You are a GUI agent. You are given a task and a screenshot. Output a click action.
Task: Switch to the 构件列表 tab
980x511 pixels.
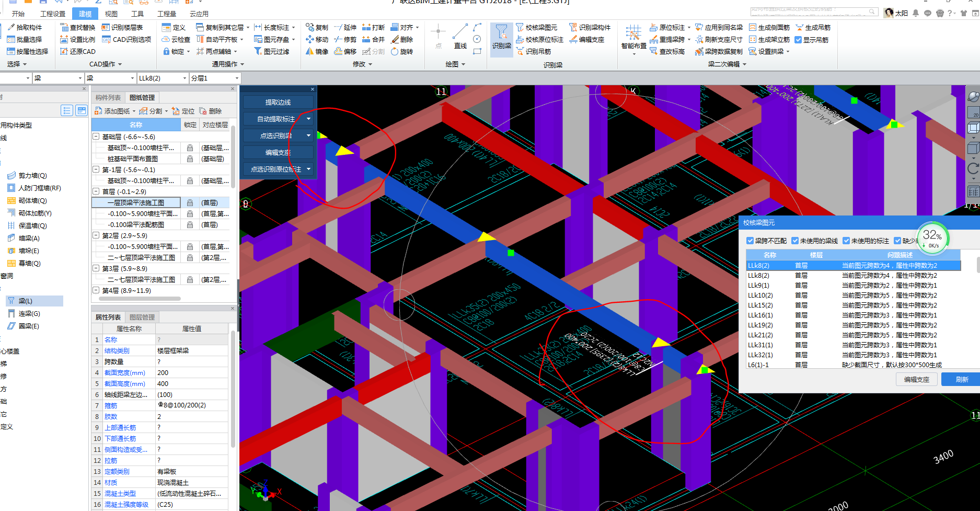click(108, 98)
